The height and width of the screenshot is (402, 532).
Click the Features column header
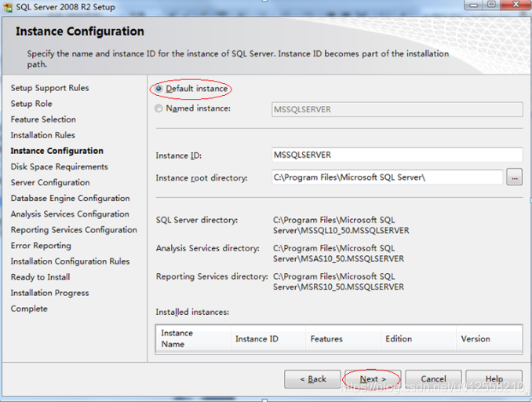click(343, 338)
